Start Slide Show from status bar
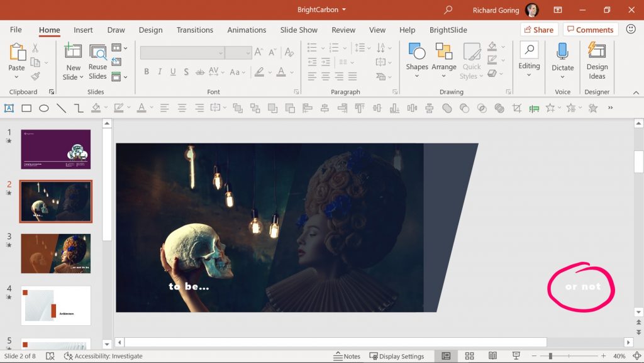 [x=516, y=355]
